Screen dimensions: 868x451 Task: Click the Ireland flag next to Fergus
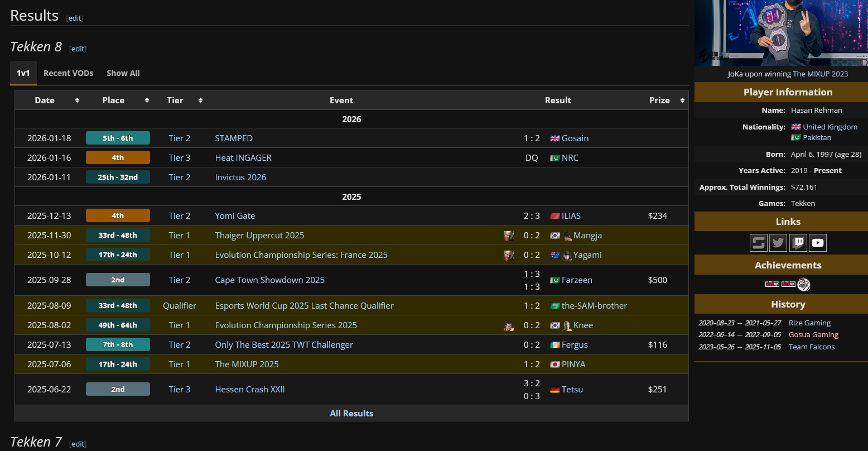[x=554, y=345]
